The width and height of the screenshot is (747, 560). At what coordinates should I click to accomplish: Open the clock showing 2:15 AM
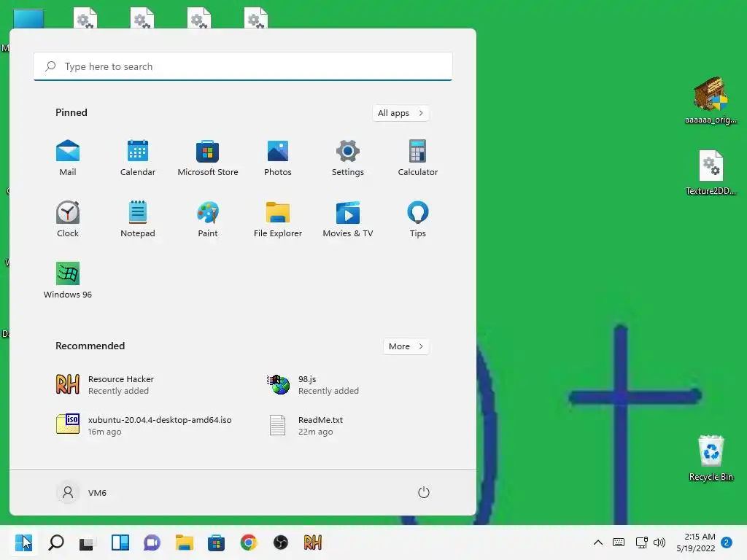pos(696,542)
